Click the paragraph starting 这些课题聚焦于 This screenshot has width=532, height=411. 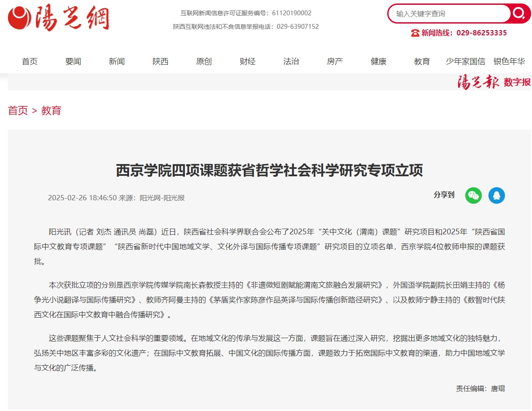pos(269,353)
